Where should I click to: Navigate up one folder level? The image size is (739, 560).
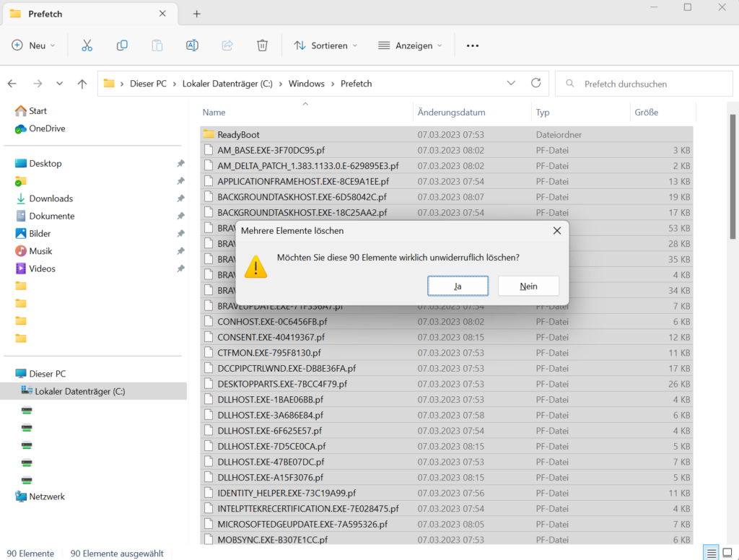[82, 83]
